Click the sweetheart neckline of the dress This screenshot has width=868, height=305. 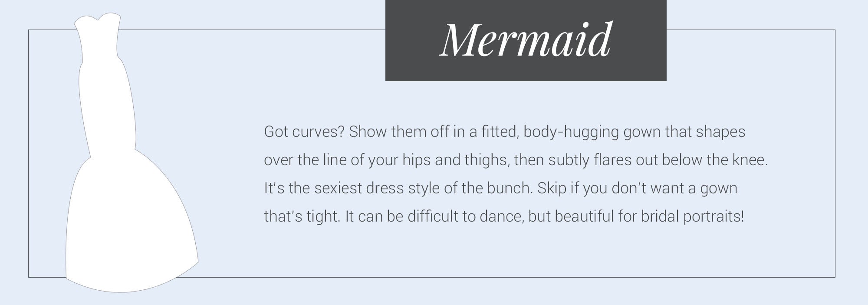click(98, 20)
